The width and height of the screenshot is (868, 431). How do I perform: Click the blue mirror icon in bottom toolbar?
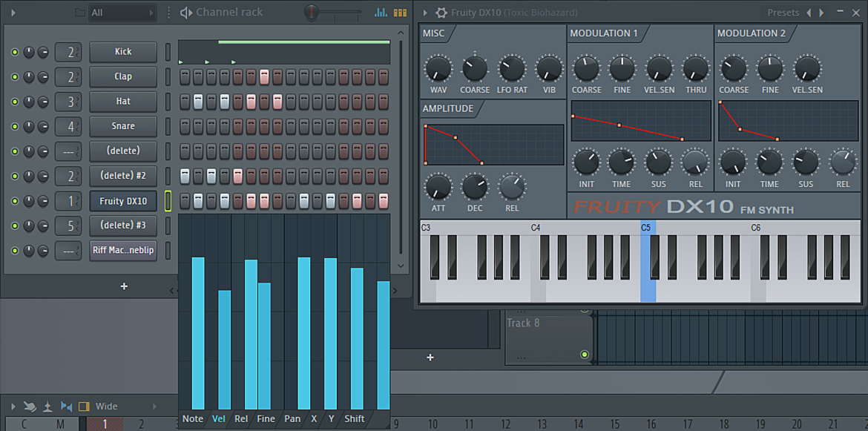pos(67,407)
